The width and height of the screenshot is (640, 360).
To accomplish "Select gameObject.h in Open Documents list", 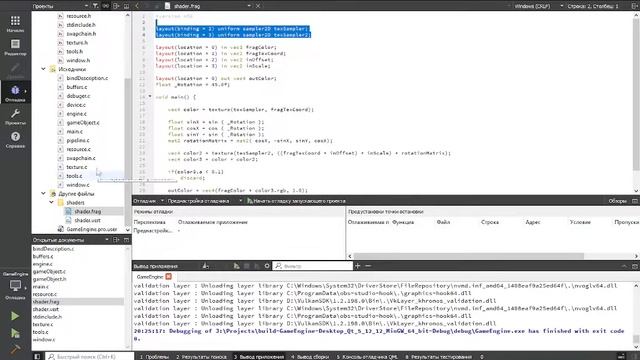I will click(49, 279).
